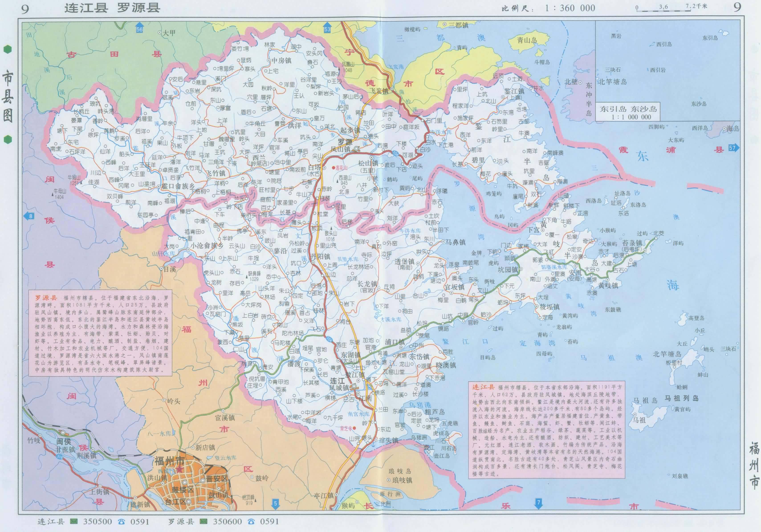
Task: Click the scale text 1:360 000
Action: 570,8
